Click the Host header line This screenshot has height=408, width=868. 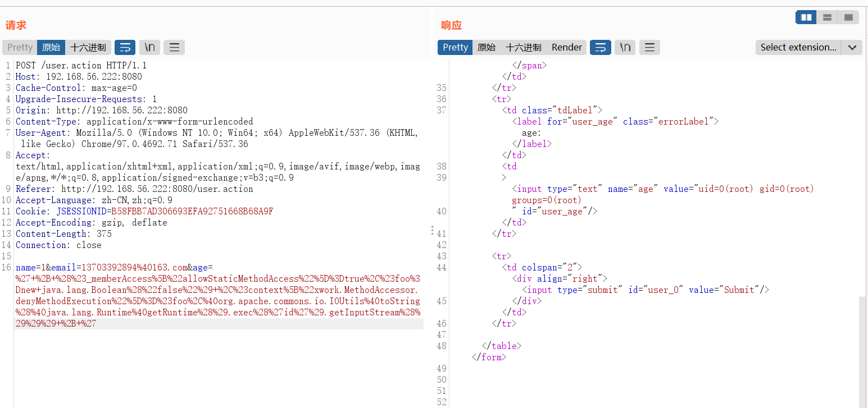click(x=79, y=77)
